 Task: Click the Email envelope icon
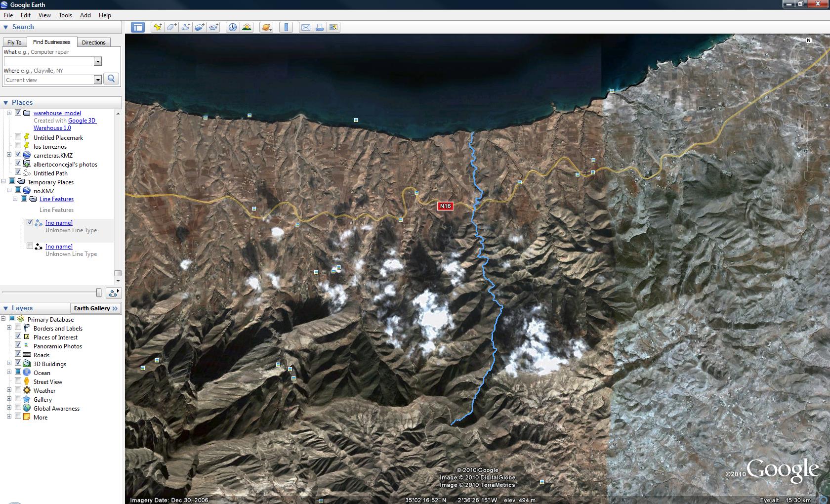click(306, 27)
